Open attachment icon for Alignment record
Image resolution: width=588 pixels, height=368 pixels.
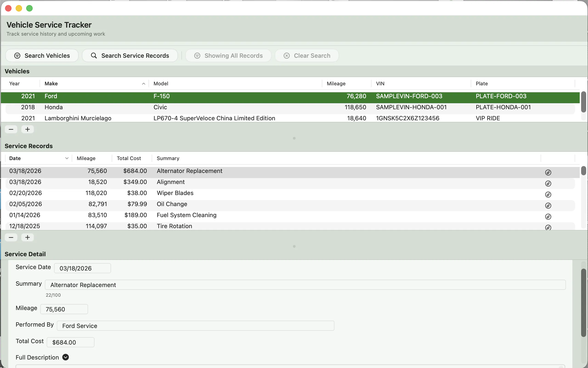tap(548, 183)
